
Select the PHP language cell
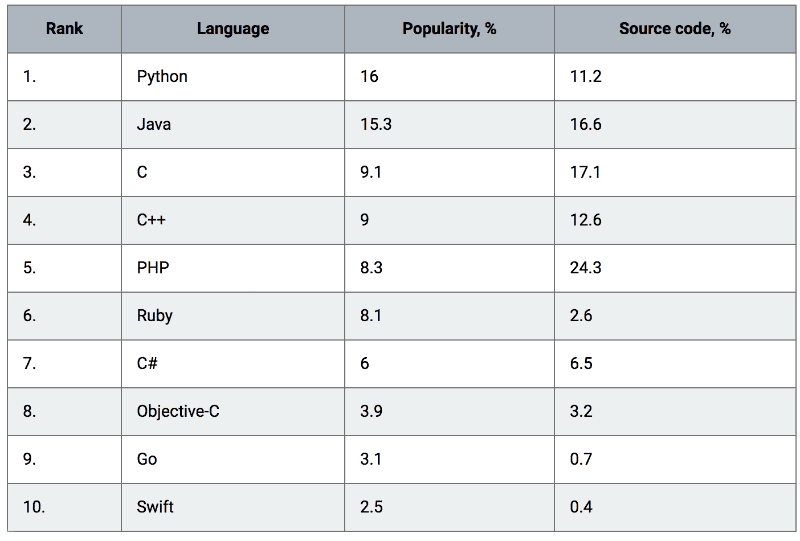pyautogui.click(x=233, y=268)
